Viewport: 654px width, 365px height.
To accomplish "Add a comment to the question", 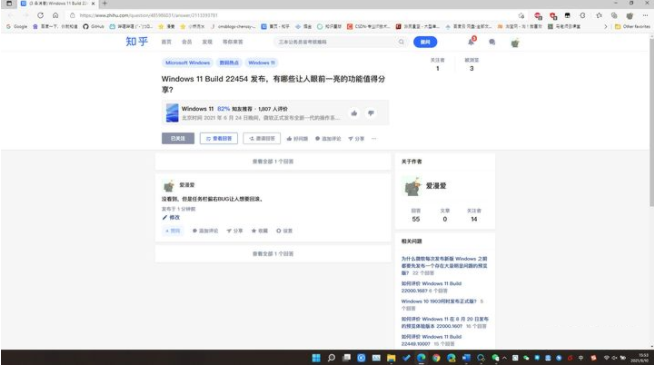I will point(328,138).
